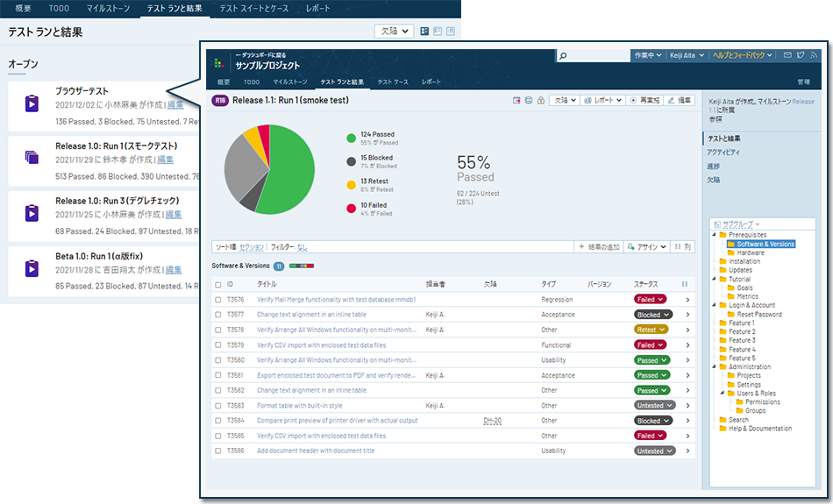The width and height of the screenshot is (833, 504).
Task: Click the mail envelope icon in header
Action: click(x=787, y=54)
